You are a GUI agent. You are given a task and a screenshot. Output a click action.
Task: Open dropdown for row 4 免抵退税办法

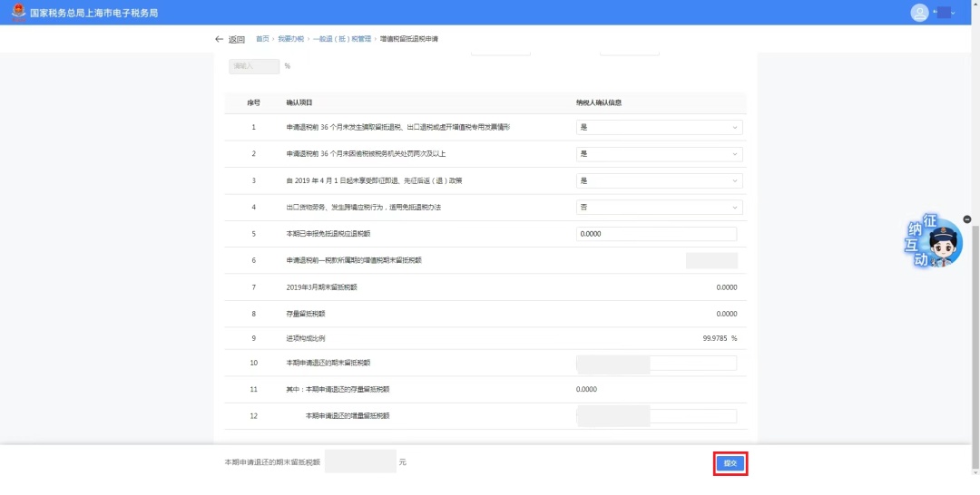(659, 208)
